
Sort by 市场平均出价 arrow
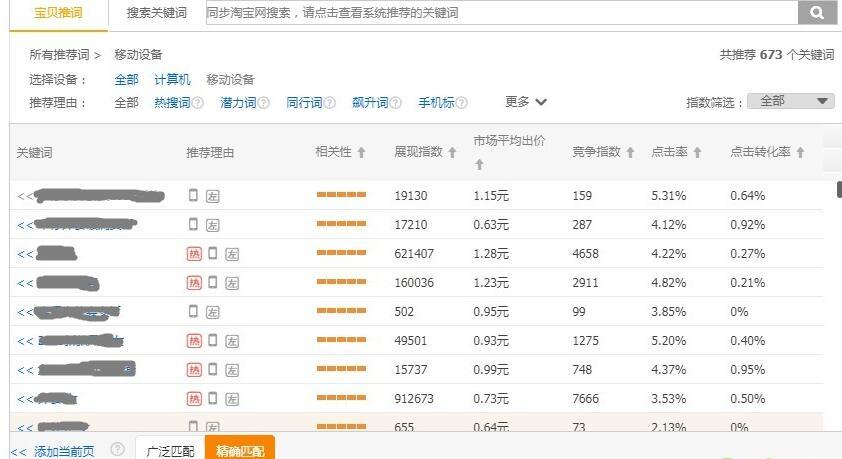(480, 165)
